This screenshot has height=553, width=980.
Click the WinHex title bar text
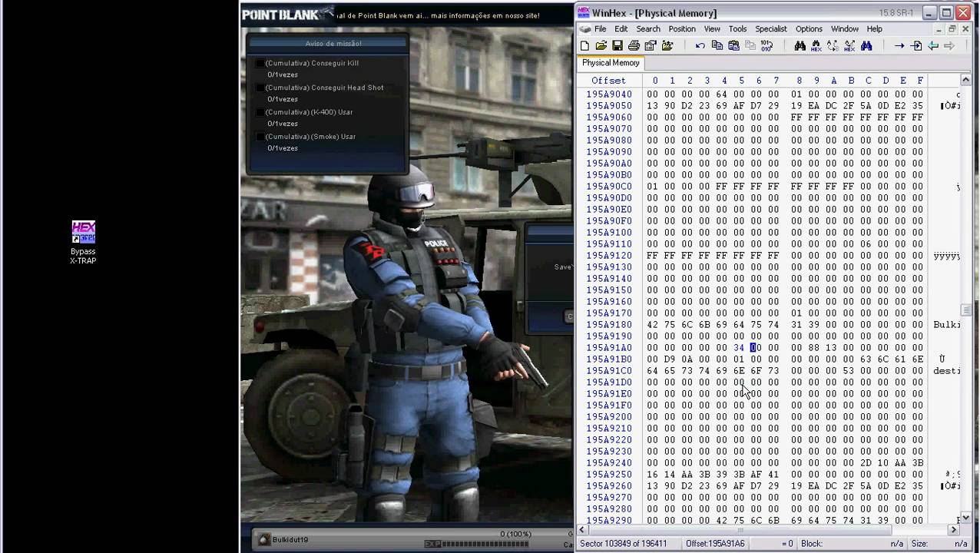(654, 13)
